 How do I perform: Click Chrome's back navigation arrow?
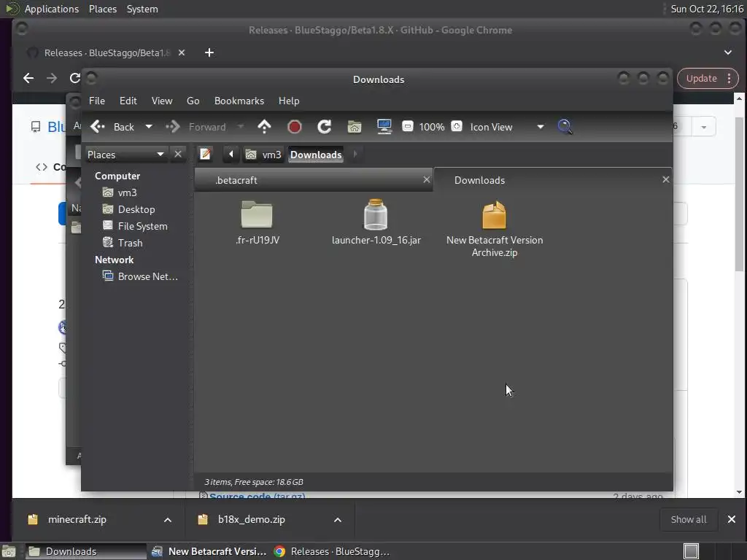coord(28,78)
